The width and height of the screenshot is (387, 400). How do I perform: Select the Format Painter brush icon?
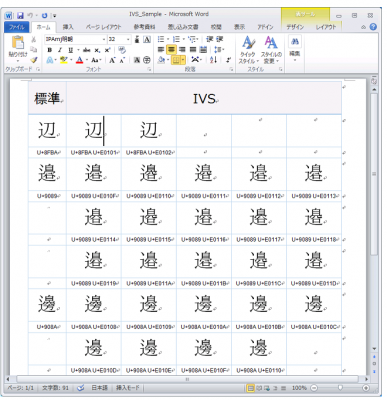click(x=33, y=60)
